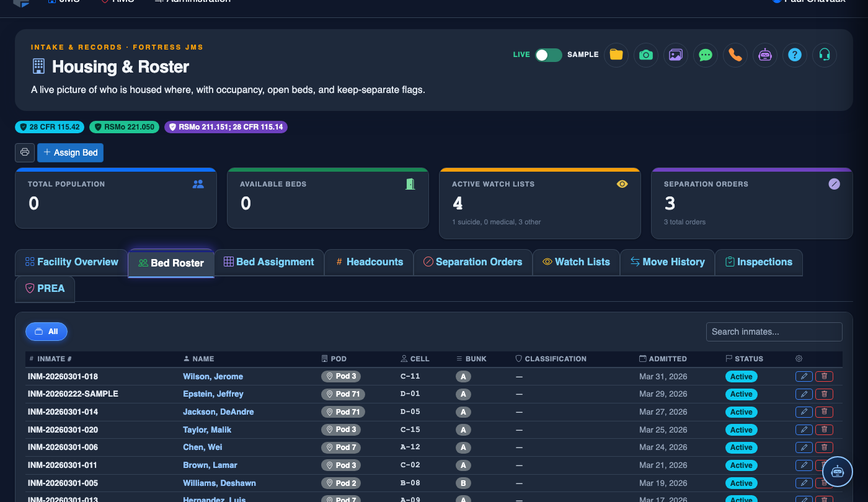Open the green chat bubble icon
Screen dimensions: 868x502
(x=705, y=55)
